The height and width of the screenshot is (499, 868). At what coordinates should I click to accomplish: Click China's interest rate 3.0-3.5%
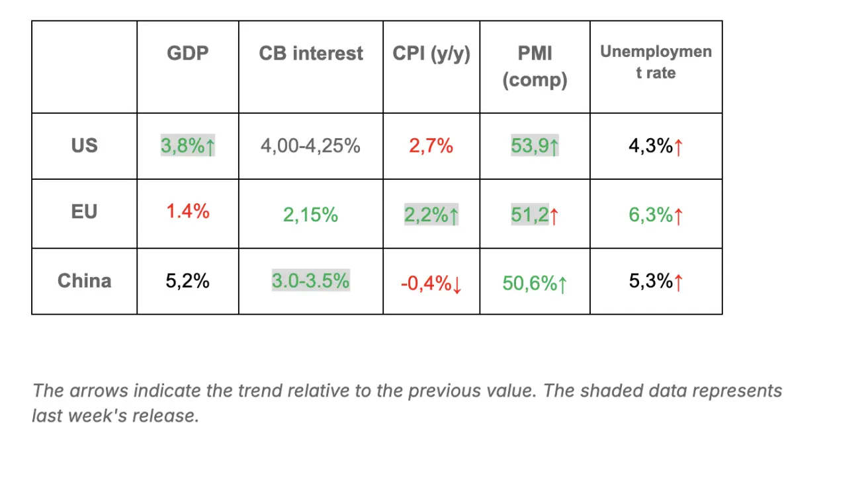click(x=310, y=280)
